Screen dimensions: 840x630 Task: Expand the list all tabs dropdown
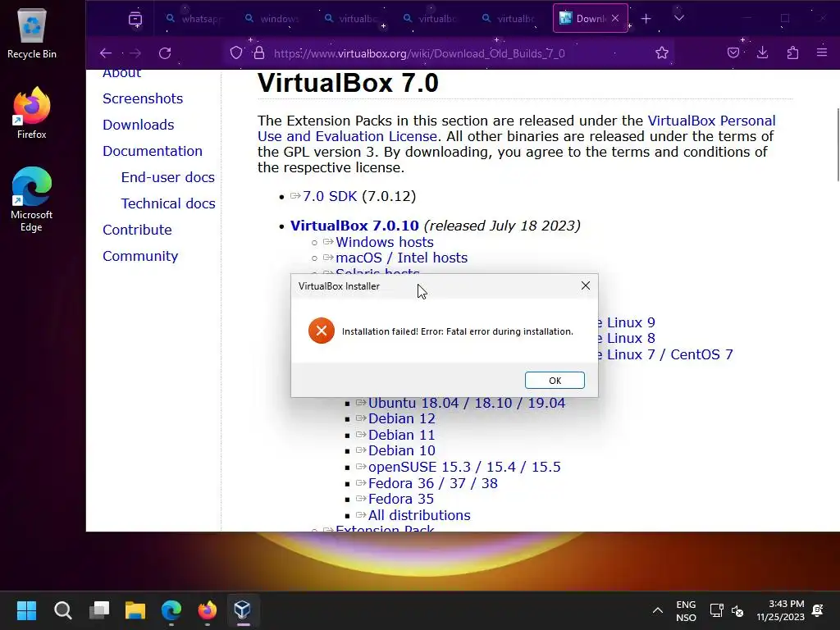(x=678, y=18)
